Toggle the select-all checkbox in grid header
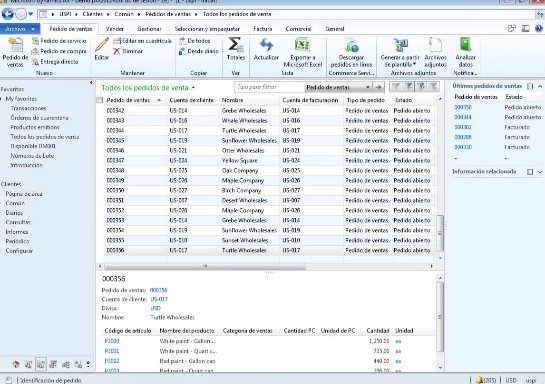The width and height of the screenshot is (545, 384). pos(100,100)
